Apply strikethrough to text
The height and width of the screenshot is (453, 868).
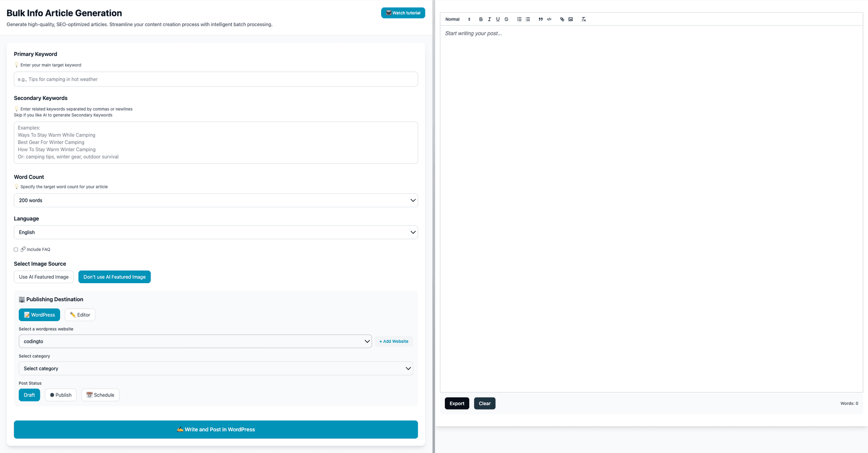pos(506,19)
